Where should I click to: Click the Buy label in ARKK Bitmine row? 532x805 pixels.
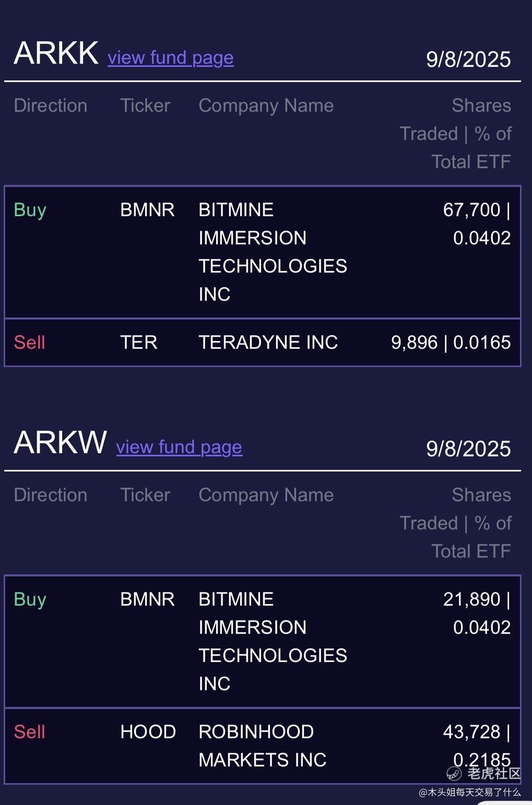(30, 210)
